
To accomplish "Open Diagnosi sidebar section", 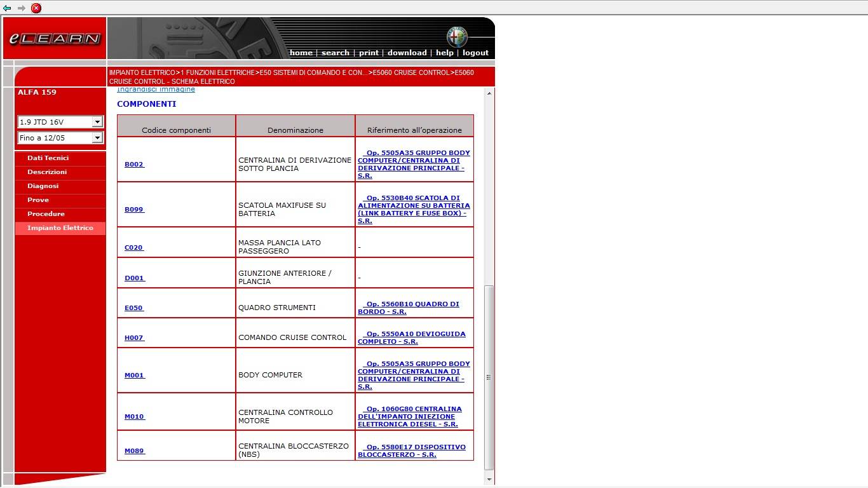I will pos(60,186).
